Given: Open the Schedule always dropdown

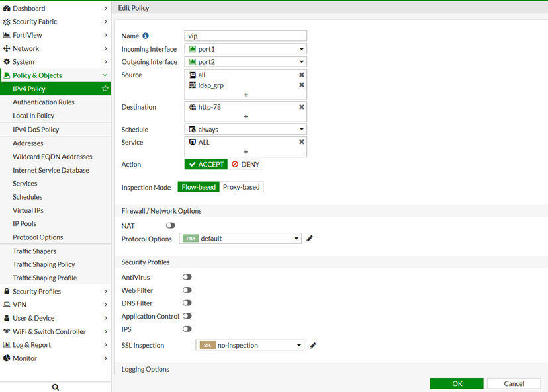Looking at the screenshot, I should coord(246,130).
